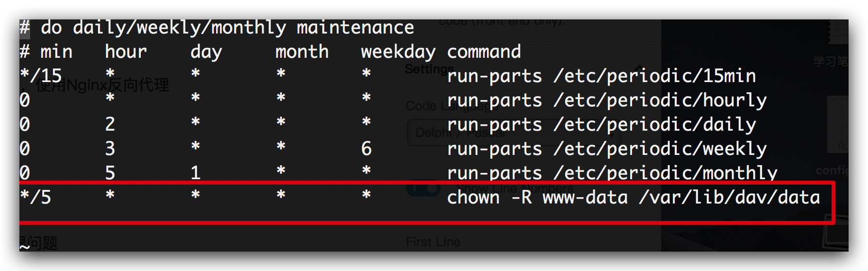Click the 'weekday' column header
This screenshot has height=271, width=868.
click(398, 52)
